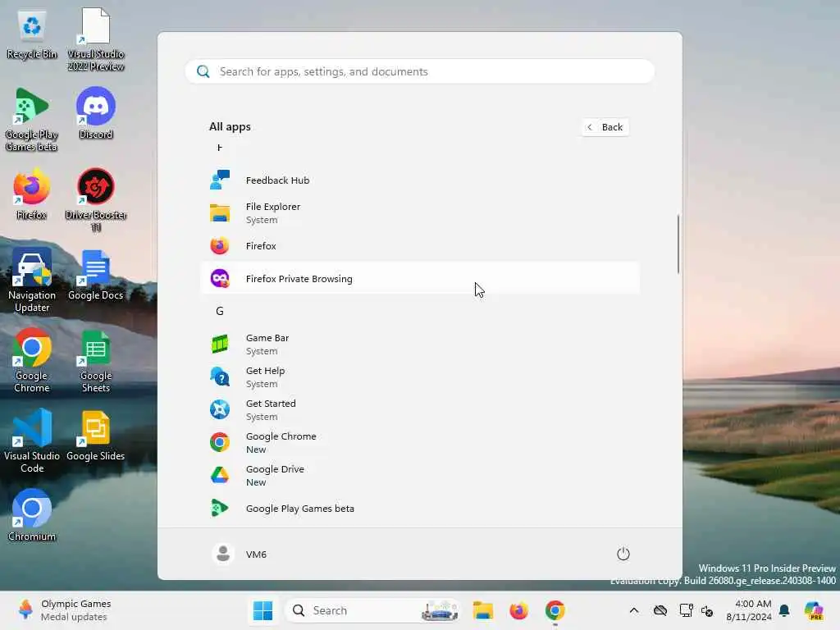The image size is (840, 630).
Task: Open Google Chrome from the taskbar
Action: coord(555,610)
